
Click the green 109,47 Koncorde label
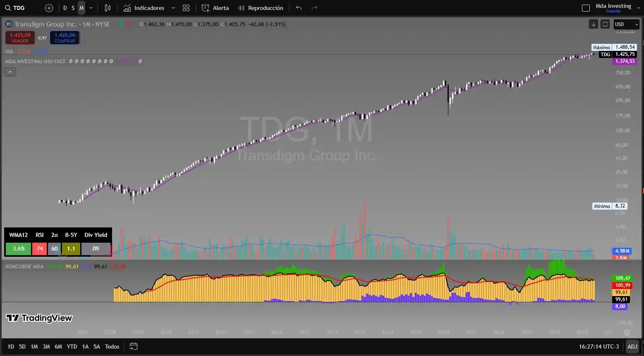[622, 279]
